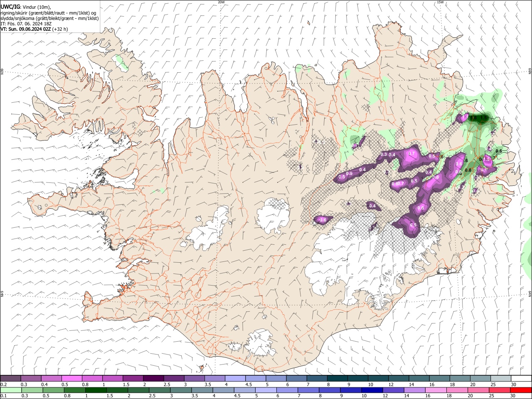Click the '12' label on the top legend row
The image size is (532, 399).
coord(391,384)
